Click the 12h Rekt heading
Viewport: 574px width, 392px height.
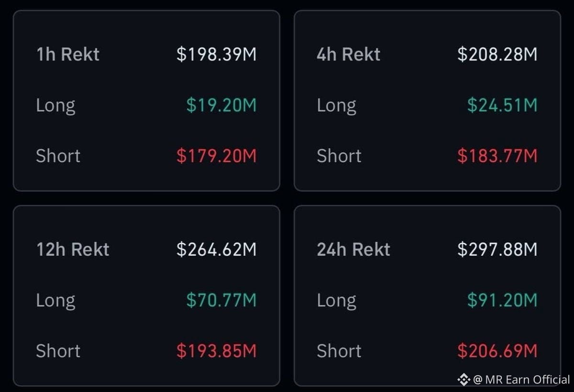[73, 249]
